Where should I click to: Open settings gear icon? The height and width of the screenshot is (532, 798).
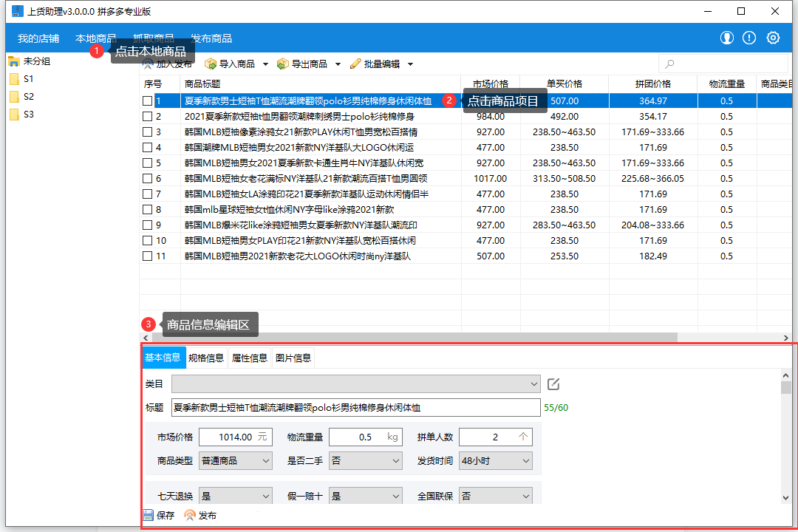pyautogui.click(x=773, y=38)
